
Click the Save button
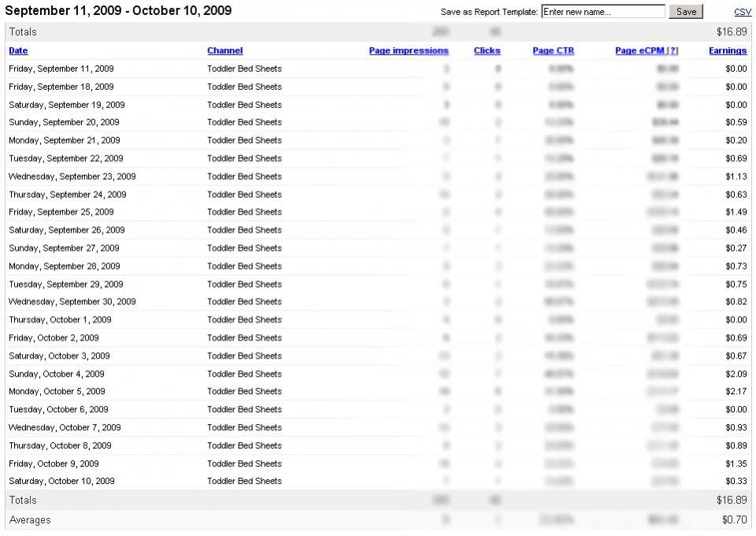(x=686, y=12)
